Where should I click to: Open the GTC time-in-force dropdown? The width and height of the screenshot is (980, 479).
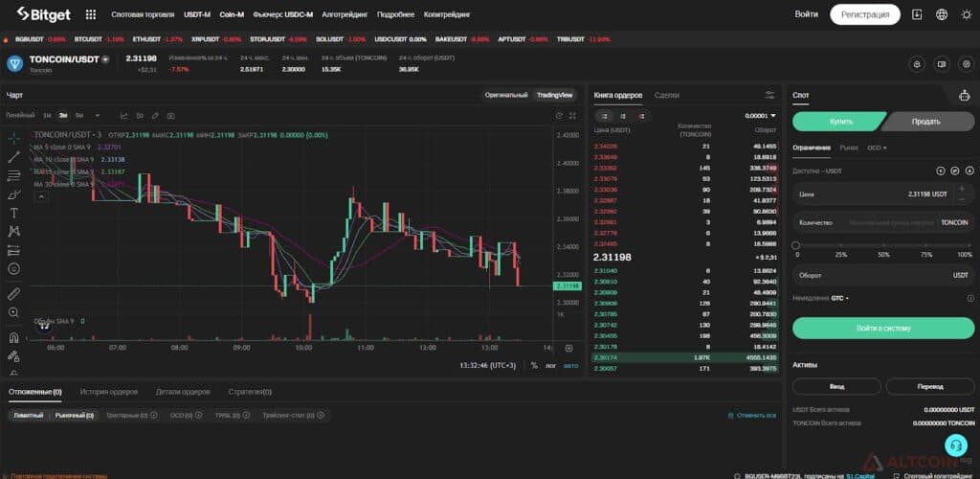839,298
